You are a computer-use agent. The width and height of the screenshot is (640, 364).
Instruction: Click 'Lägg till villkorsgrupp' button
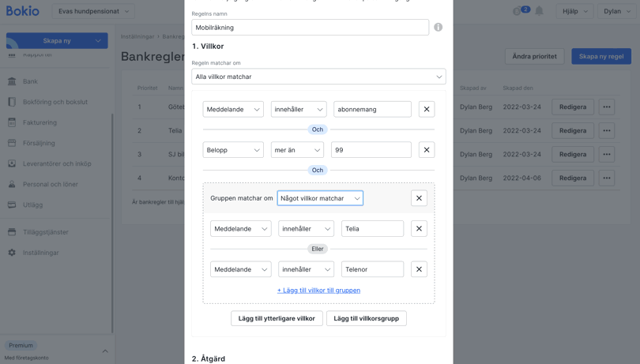366,318
